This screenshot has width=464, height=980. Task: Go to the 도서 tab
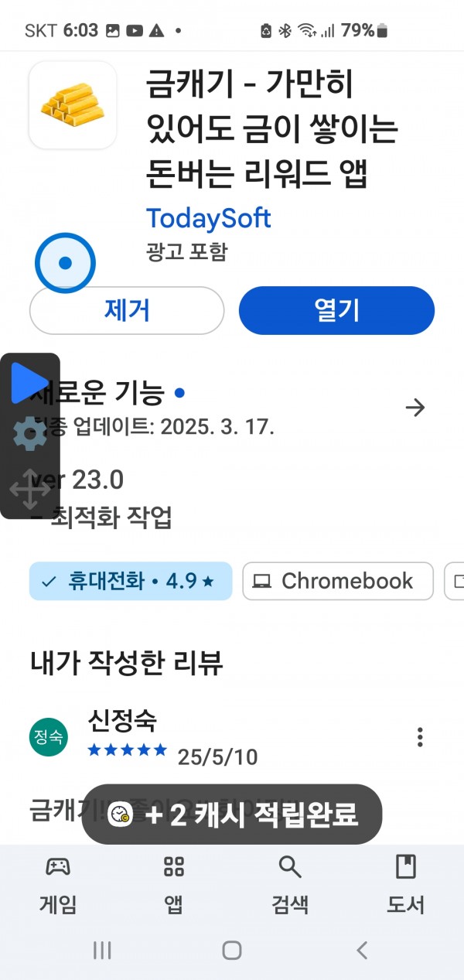(406, 886)
